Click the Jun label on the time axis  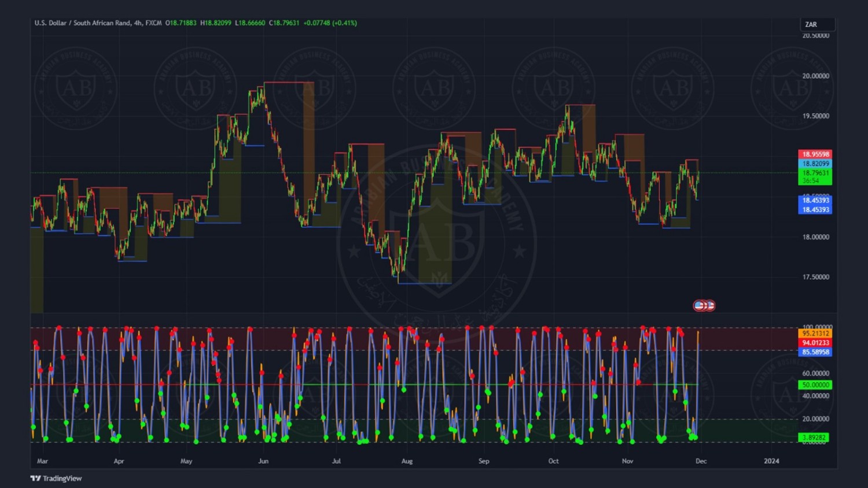click(x=263, y=461)
